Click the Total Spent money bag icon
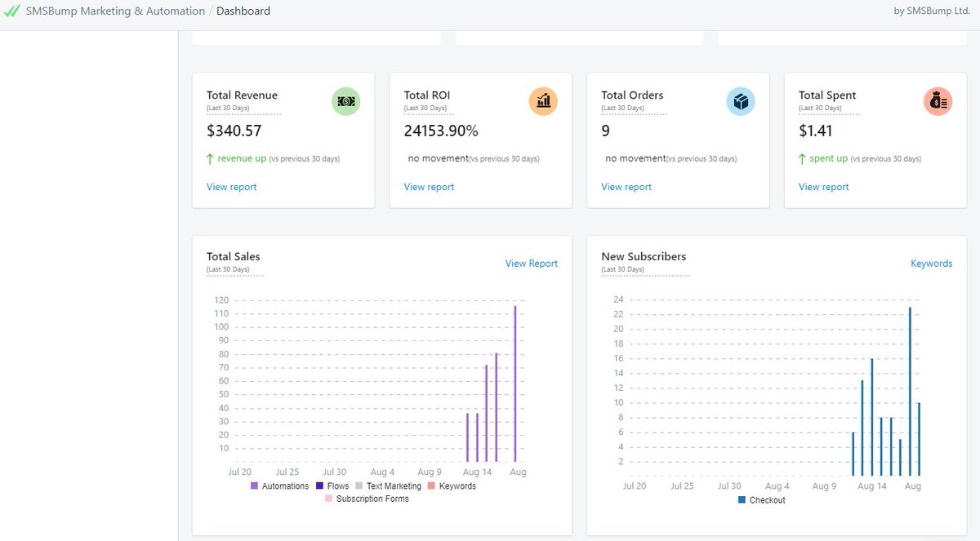 tap(938, 101)
